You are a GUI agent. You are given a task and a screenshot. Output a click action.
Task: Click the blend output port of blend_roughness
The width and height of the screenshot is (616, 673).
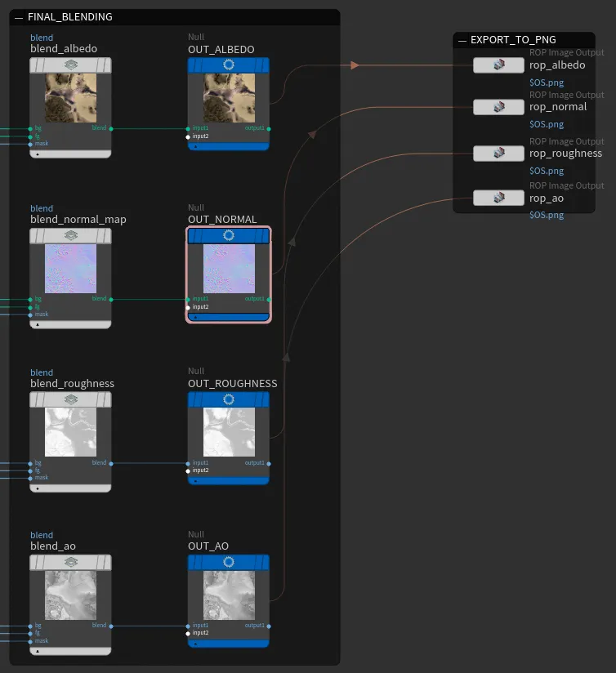[111, 464]
